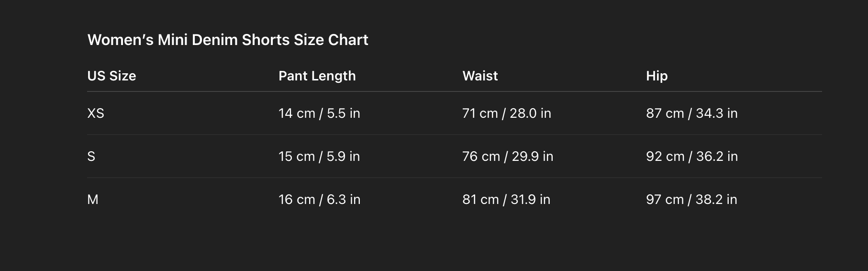The height and width of the screenshot is (271, 868).
Task: Select the Hip column header
Action: 657,76
